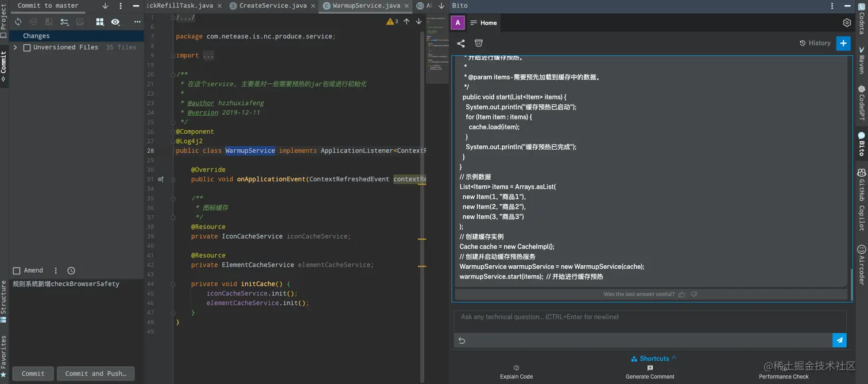
Task: Open the Favorites tool window tab
Action: click(x=4, y=356)
